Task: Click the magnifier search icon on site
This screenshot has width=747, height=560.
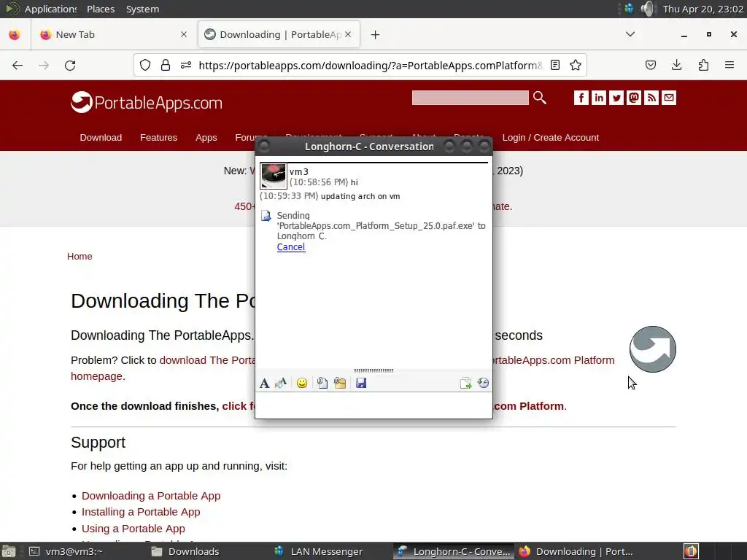Action: pos(539,98)
